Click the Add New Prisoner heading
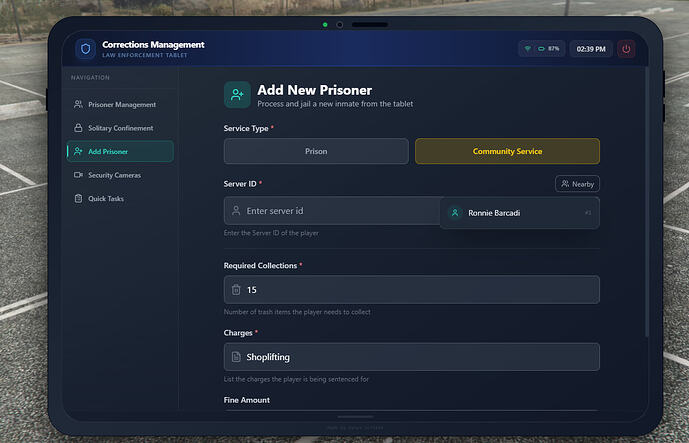 [x=315, y=90]
